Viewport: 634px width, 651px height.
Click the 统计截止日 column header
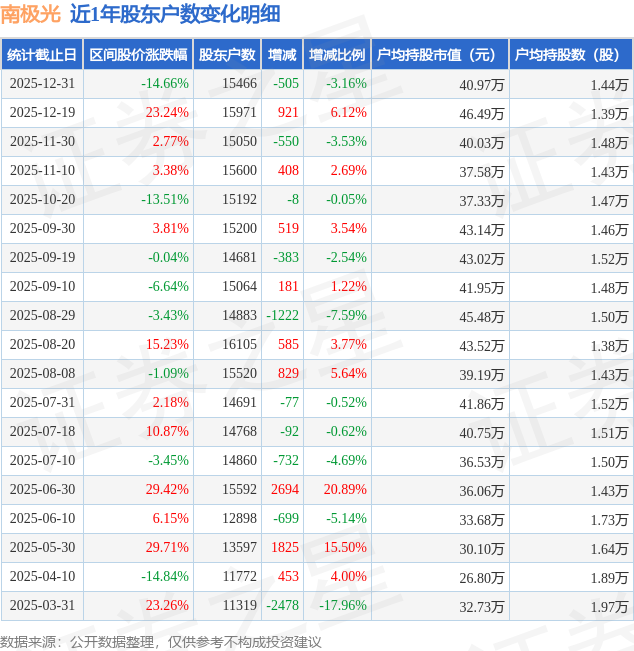[x=42, y=55]
